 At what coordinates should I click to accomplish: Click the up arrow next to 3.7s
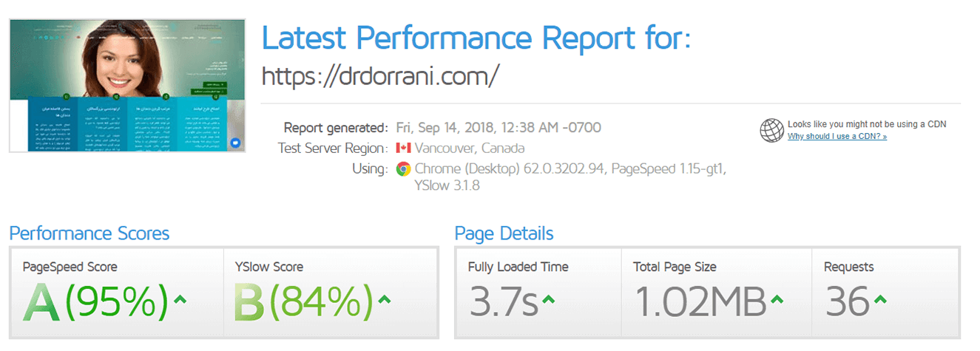(548, 300)
